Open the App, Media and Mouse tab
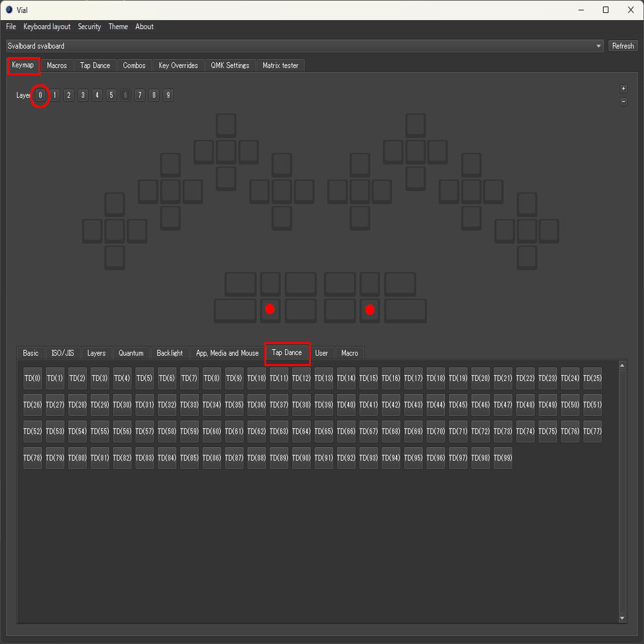 (227, 353)
